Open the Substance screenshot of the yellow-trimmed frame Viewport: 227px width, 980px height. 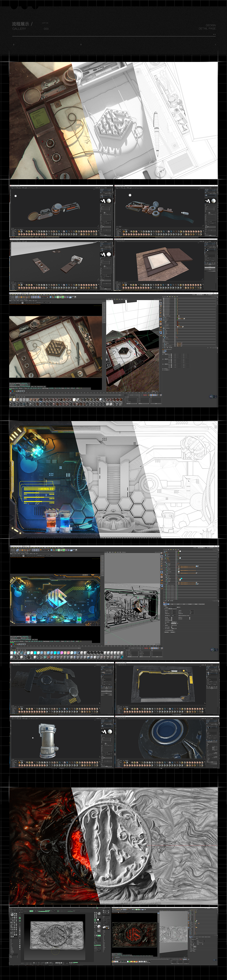167,689
